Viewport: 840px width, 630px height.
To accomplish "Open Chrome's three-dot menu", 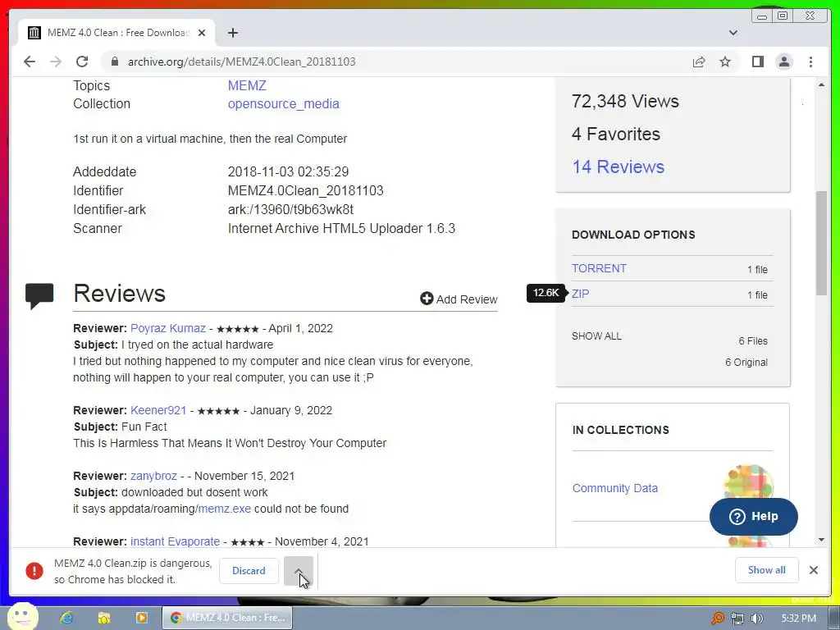I will click(811, 62).
